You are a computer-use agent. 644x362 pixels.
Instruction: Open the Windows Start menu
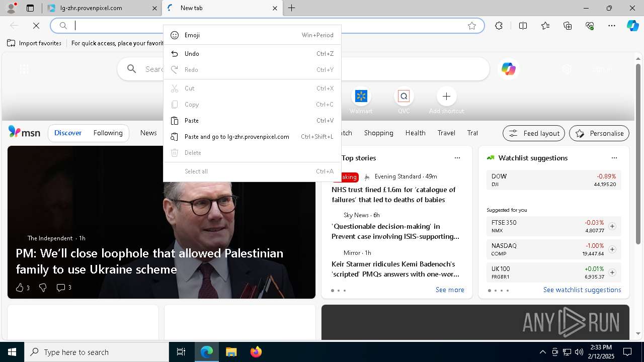pos(12,352)
